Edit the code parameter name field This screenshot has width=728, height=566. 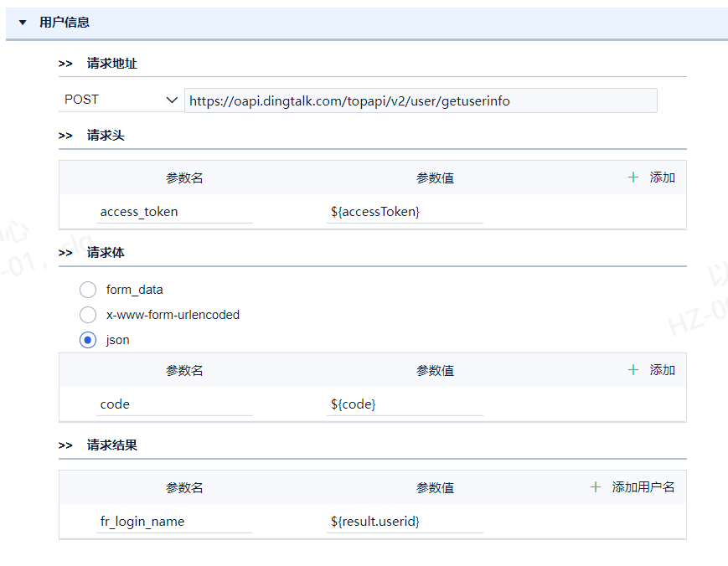pyautogui.click(x=174, y=404)
